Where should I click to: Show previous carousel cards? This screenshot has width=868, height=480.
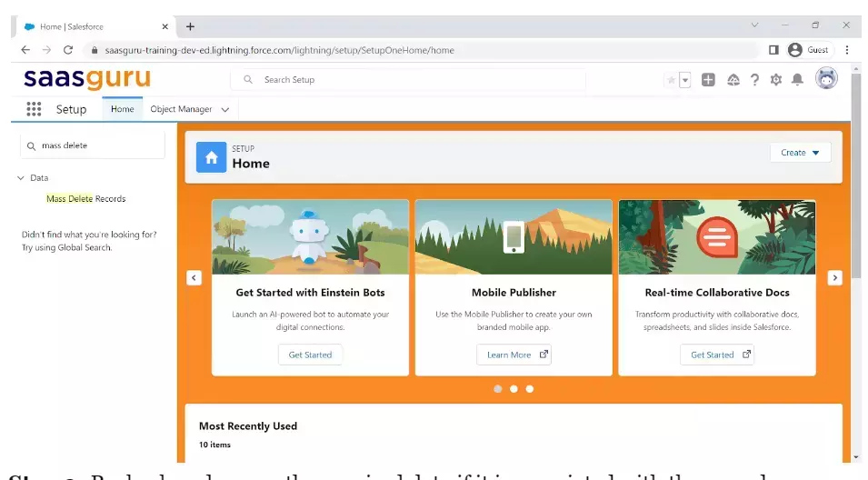pyautogui.click(x=194, y=278)
